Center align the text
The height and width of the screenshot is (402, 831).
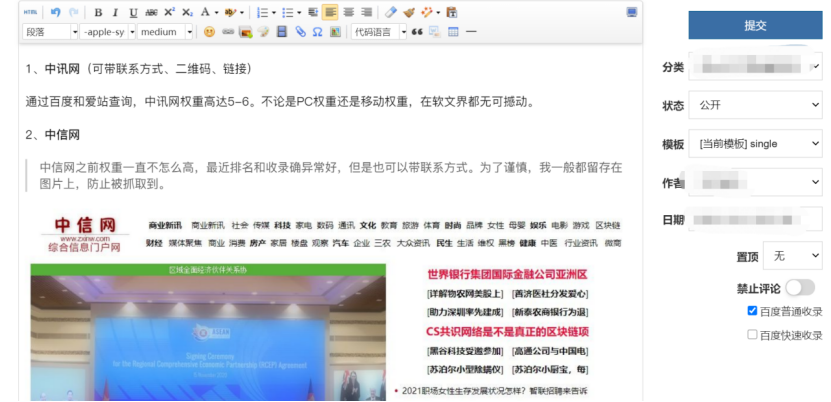[348, 12]
